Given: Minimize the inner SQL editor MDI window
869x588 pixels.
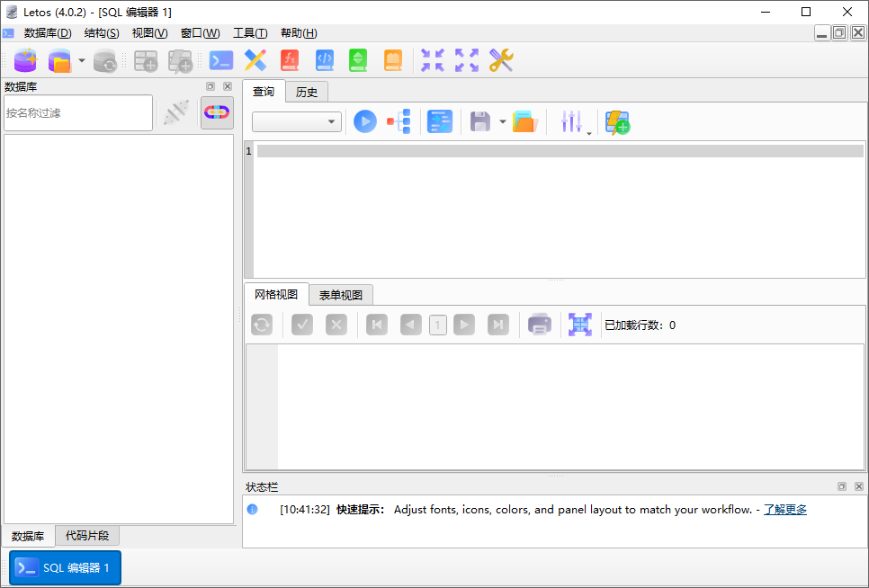Looking at the screenshot, I should [822, 33].
